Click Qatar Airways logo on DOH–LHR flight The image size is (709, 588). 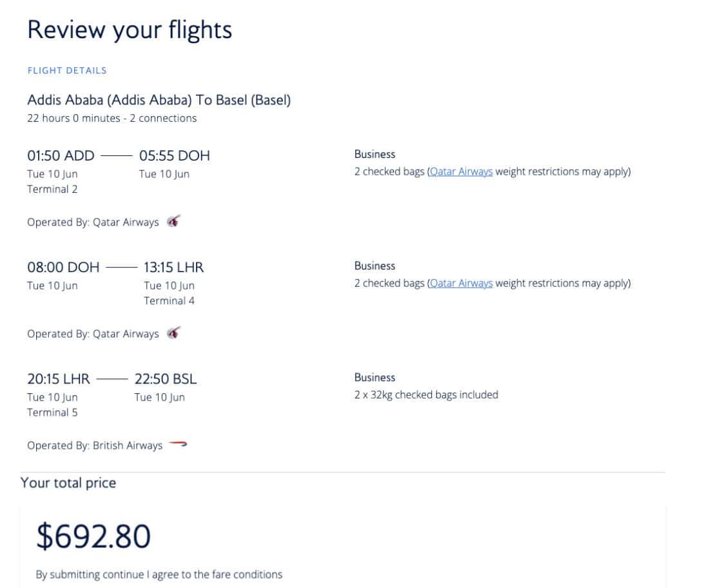(173, 333)
